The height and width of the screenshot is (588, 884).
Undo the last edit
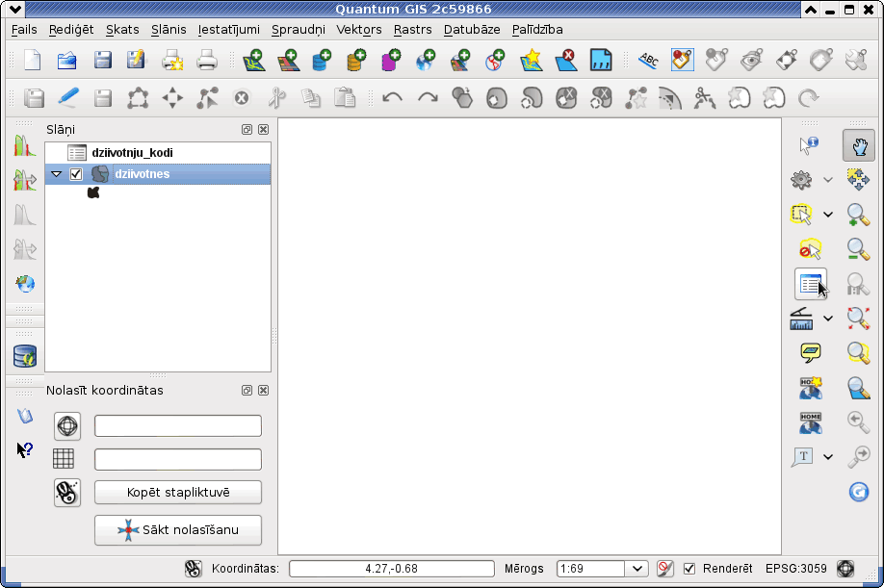(x=392, y=98)
